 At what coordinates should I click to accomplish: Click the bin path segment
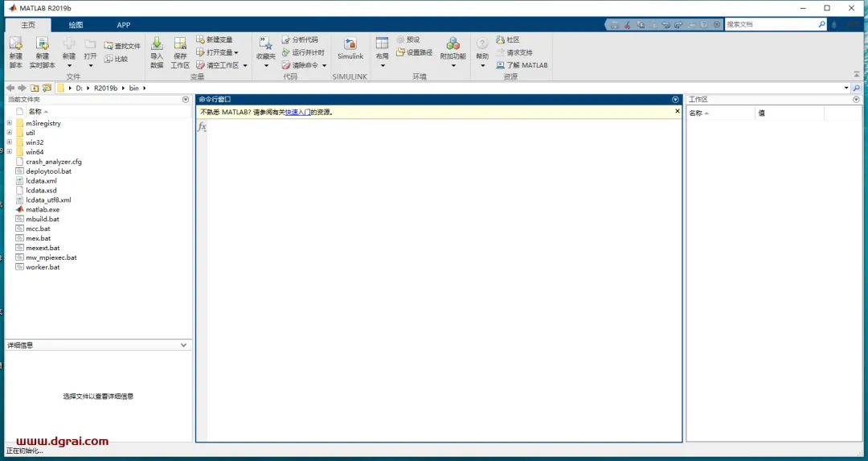[134, 88]
